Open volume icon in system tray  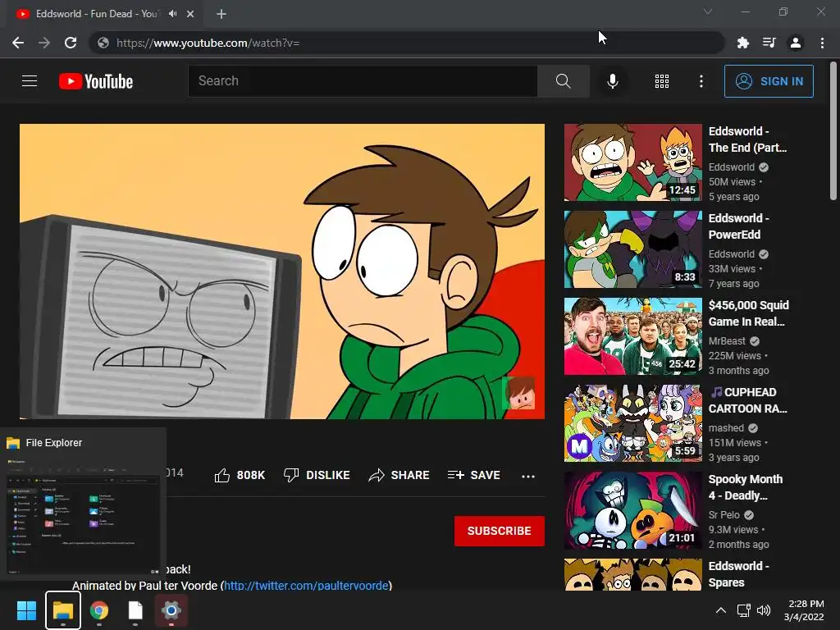tap(764, 610)
